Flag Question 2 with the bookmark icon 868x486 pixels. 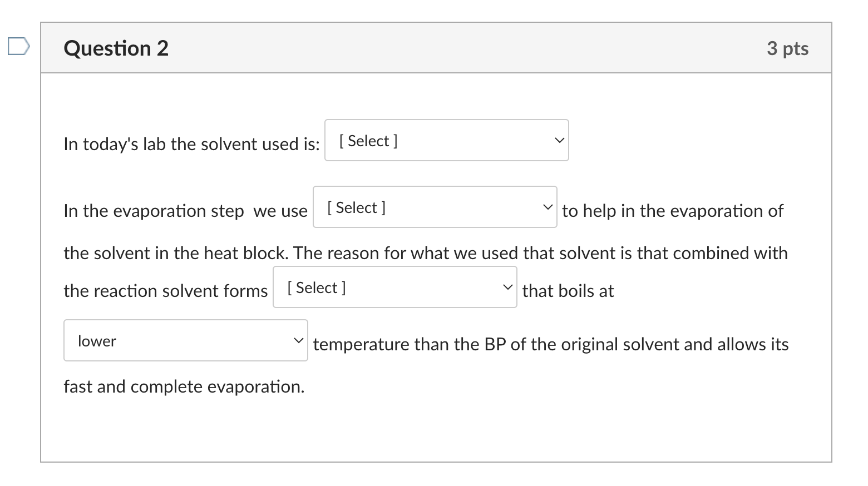[x=18, y=47]
